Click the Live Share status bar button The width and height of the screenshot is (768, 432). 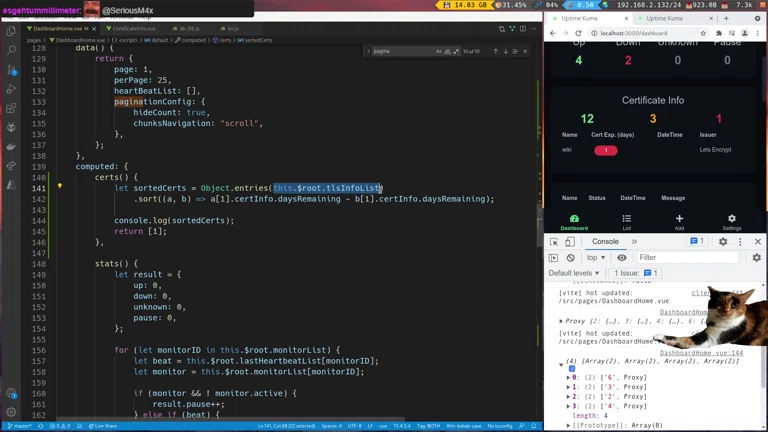(103, 426)
